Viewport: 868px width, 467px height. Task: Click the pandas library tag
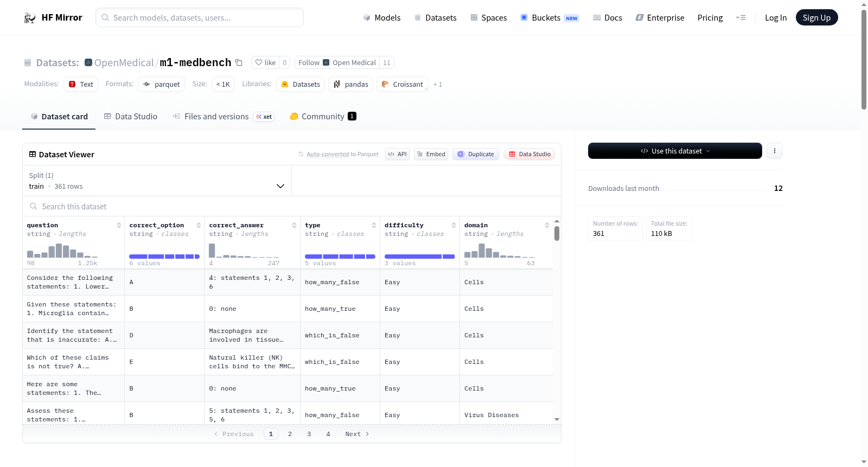[x=350, y=84]
